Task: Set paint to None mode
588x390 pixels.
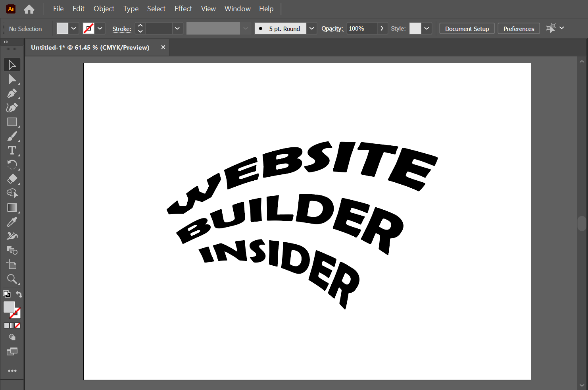Action: (17, 326)
